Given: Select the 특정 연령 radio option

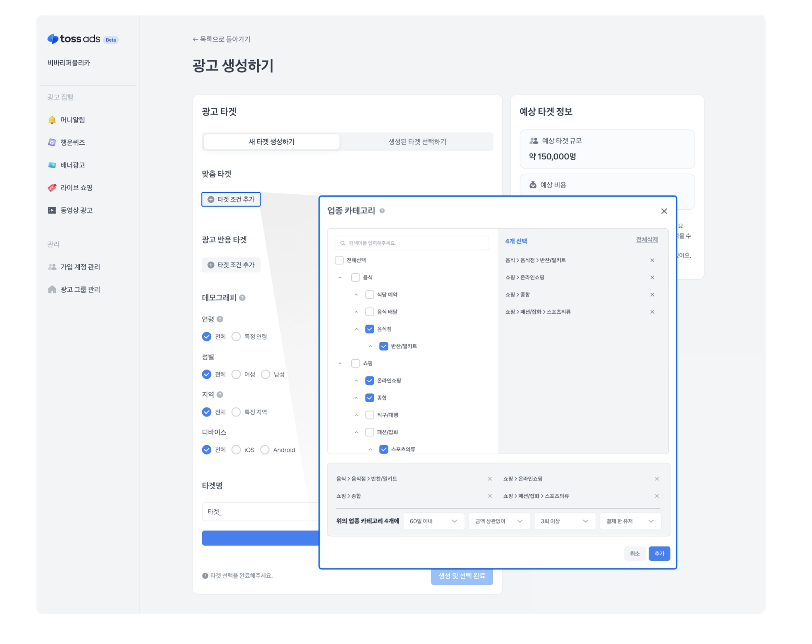Looking at the screenshot, I should (236, 337).
